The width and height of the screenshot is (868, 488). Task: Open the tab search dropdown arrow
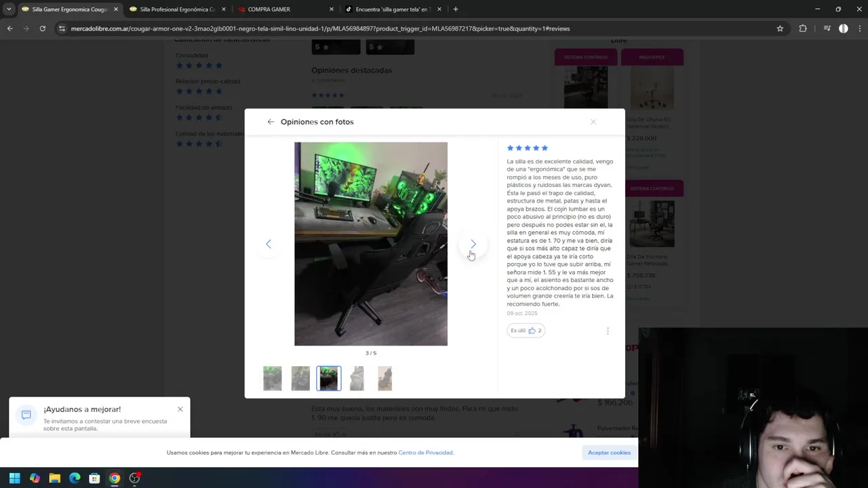[x=9, y=9]
